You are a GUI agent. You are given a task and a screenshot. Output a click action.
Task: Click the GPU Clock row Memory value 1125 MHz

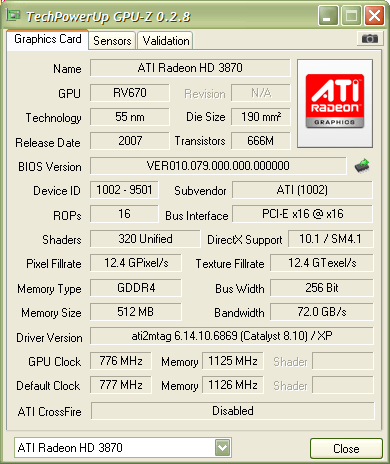click(233, 361)
